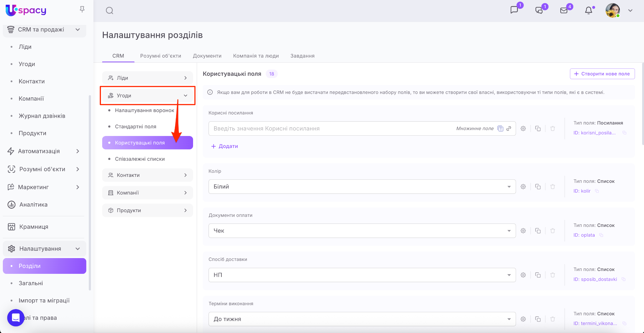Open the mail inbox icon
644x333 pixels.
pos(564,10)
